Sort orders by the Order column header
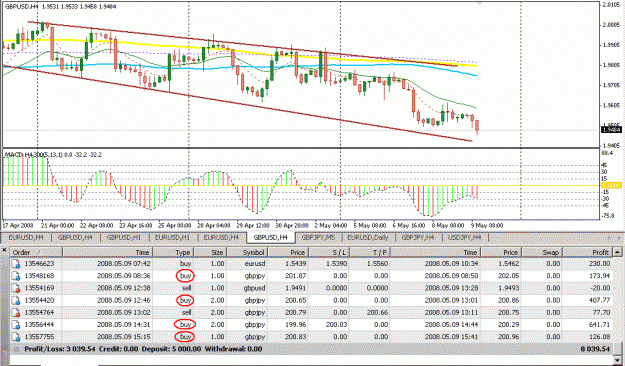The height and width of the screenshot is (366, 625). click(x=36, y=252)
